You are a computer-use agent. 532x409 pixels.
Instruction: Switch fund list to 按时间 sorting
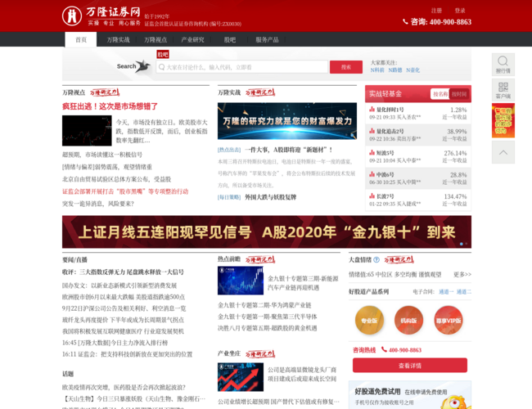point(459,94)
